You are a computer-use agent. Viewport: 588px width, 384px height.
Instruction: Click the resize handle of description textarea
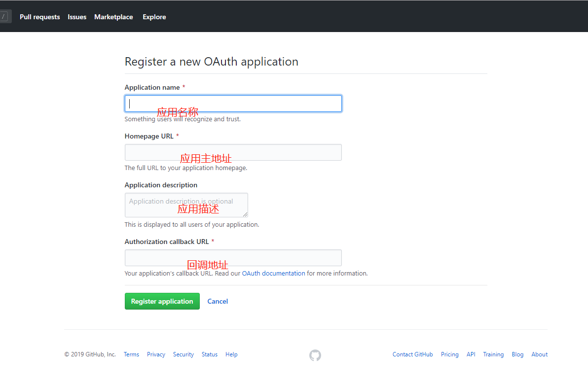tap(245, 214)
